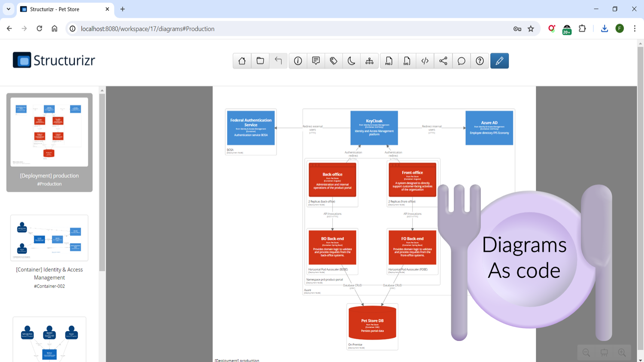The image size is (644, 362).
Task: Return to the Structurizr home dashboard
Action: point(242,61)
